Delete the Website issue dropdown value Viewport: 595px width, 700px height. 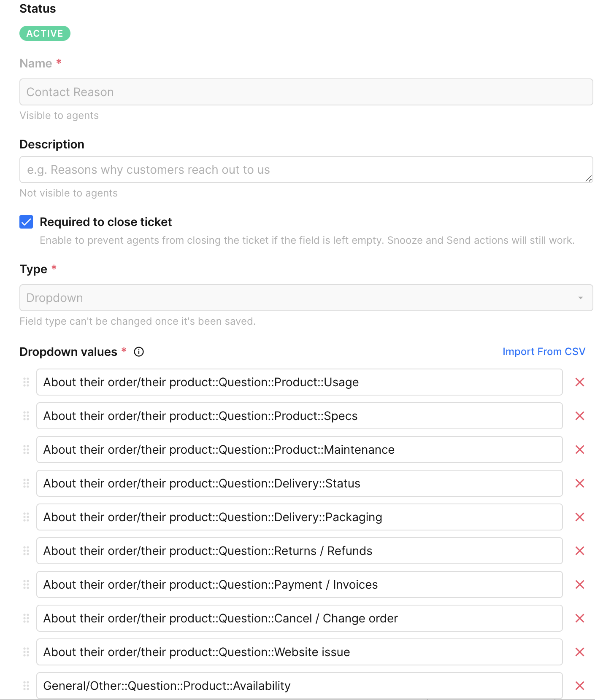coord(579,652)
